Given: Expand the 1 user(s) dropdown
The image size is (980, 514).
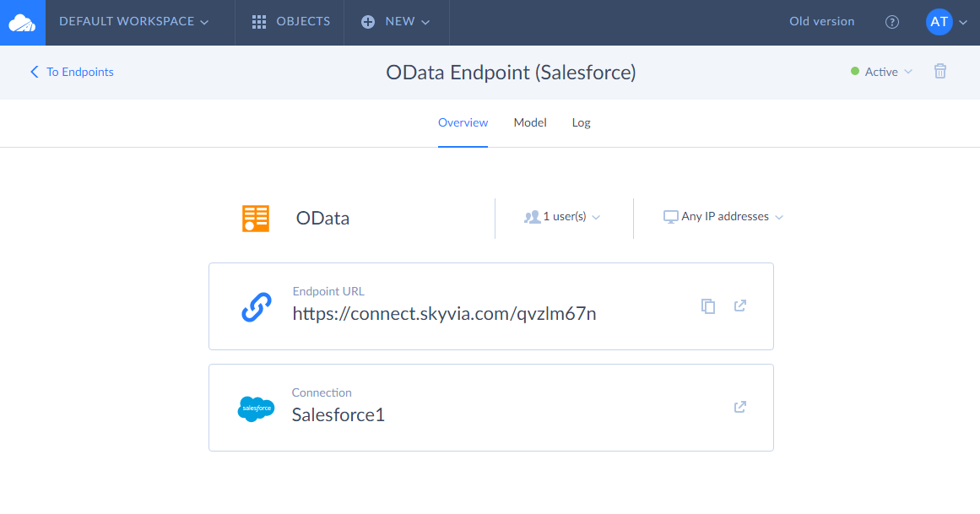Looking at the screenshot, I should point(562,217).
